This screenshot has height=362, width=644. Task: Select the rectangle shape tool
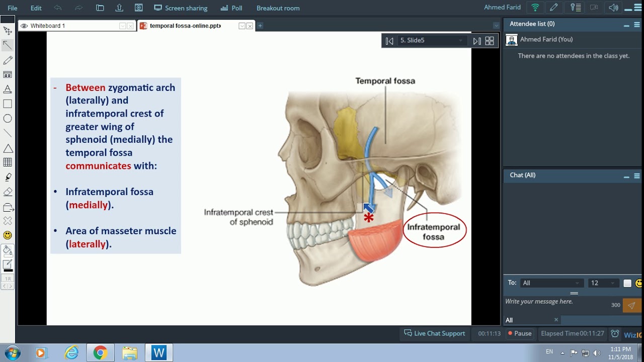[x=8, y=104]
